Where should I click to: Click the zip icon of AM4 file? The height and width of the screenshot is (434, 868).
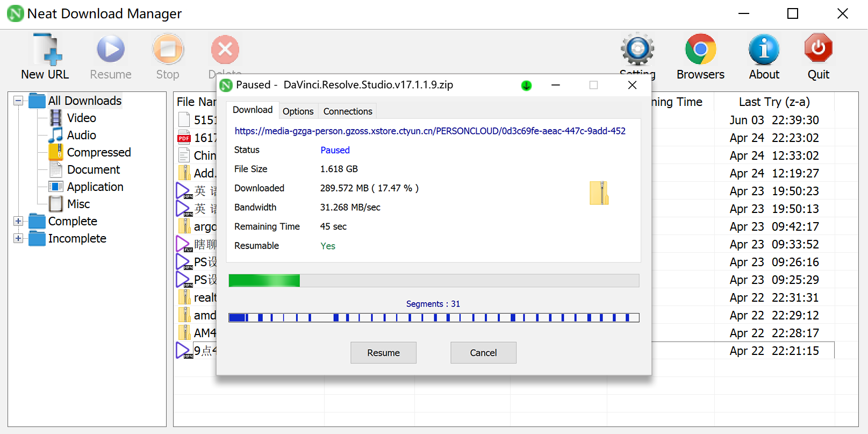pos(184,332)
